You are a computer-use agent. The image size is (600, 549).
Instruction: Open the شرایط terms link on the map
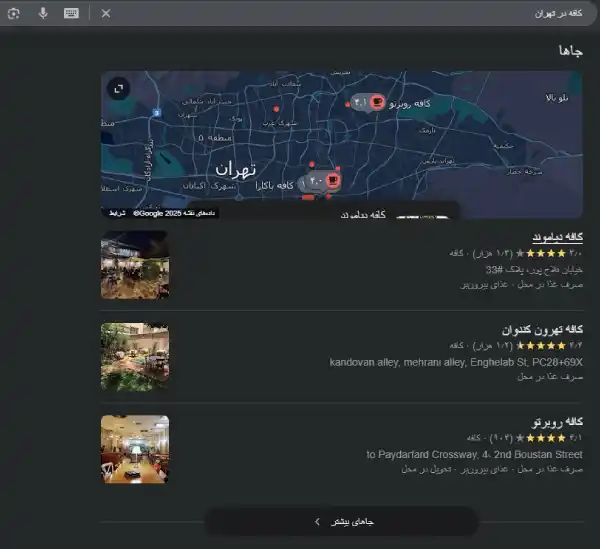(x=117, y=213)
